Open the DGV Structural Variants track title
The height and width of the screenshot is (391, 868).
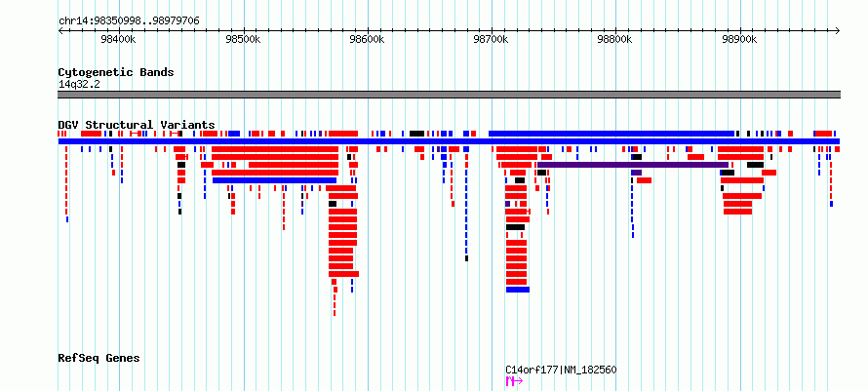point(137,125)
